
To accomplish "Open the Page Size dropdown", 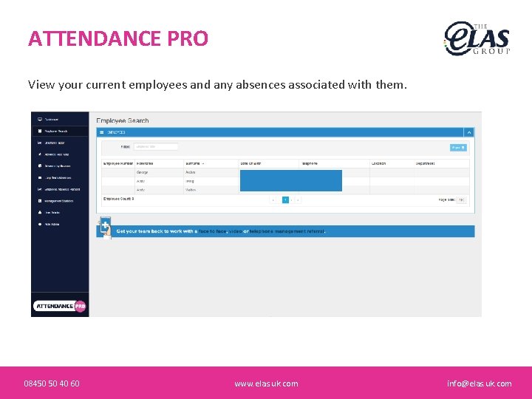I will tap(461, 200).
